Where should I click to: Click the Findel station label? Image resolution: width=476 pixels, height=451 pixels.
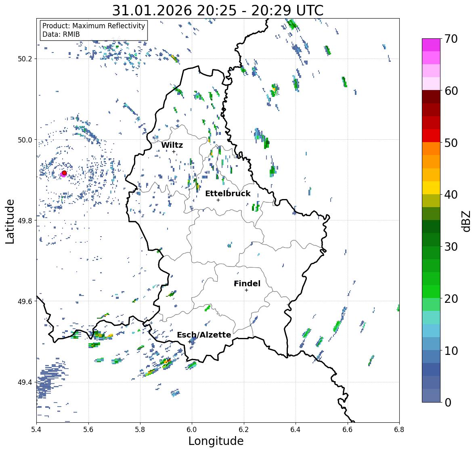[x=247, y=283]
